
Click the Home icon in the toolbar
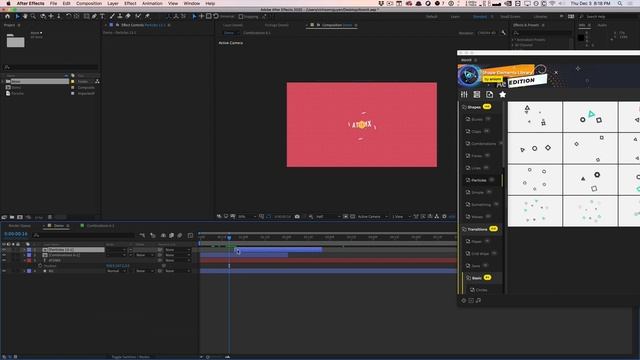coord(7,16)
